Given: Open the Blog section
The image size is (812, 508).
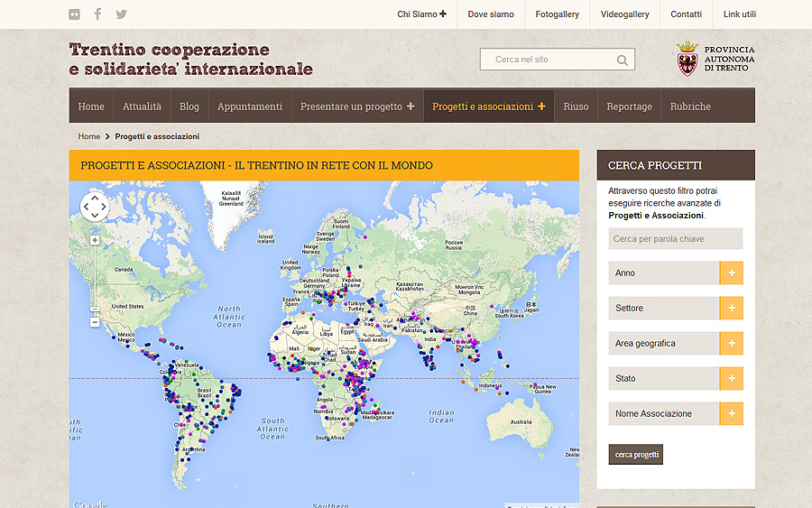Looking at the screenshot, I should [x=189, y=106].
